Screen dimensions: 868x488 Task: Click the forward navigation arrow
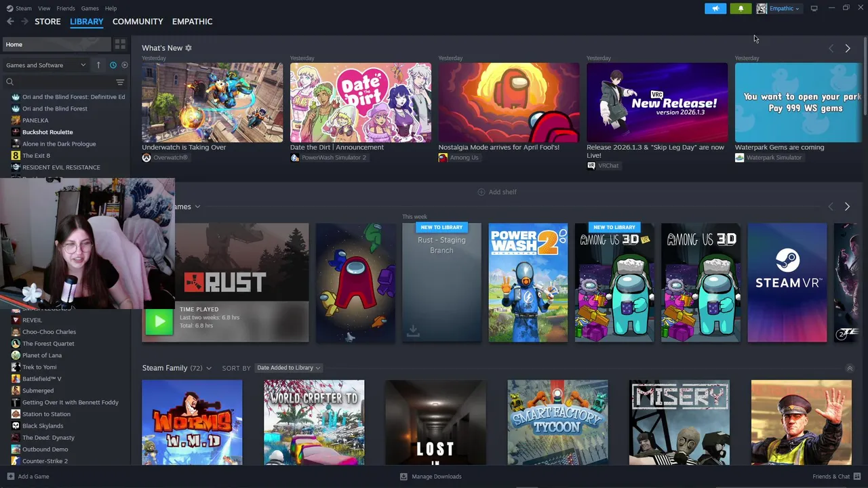click(x=24, y=22)
